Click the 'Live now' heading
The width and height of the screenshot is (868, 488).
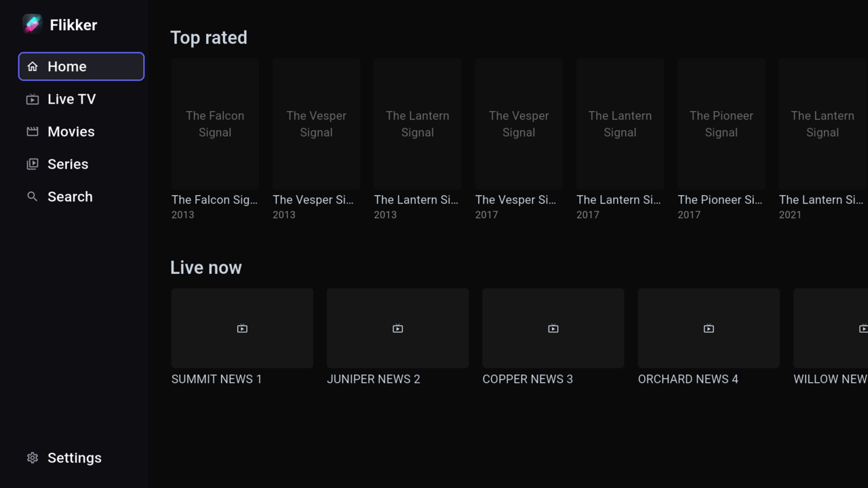tap(206, 268)
